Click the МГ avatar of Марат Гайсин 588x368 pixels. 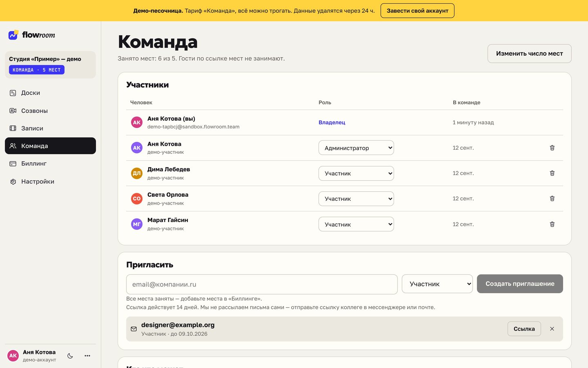pyautogui.click(x=136, y=224)
